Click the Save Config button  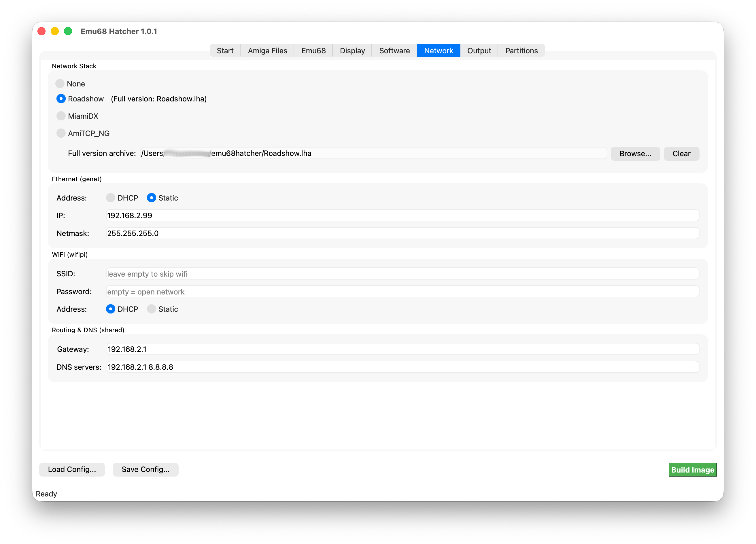(146, 469)
